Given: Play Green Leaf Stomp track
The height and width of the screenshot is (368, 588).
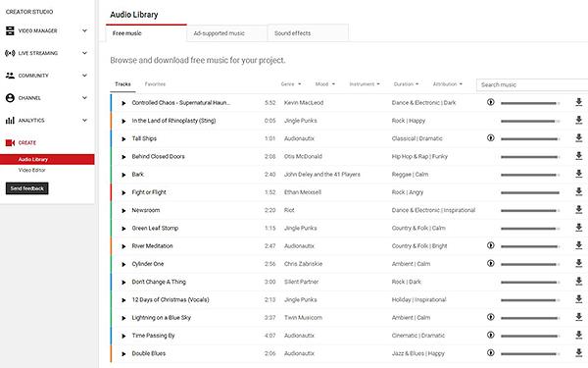Looking at the screenshot, I should pyautogui.click(x=123, y=229).
